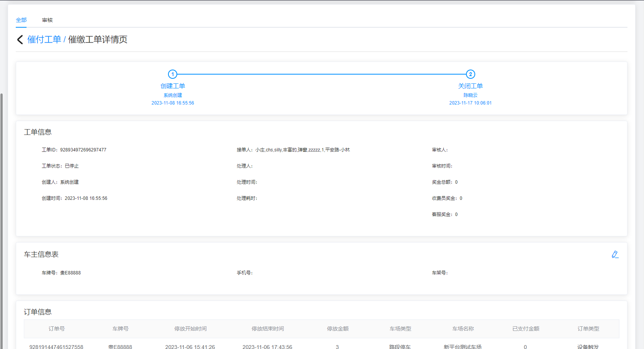Click the 创建工单 step label

pos(173,86)
